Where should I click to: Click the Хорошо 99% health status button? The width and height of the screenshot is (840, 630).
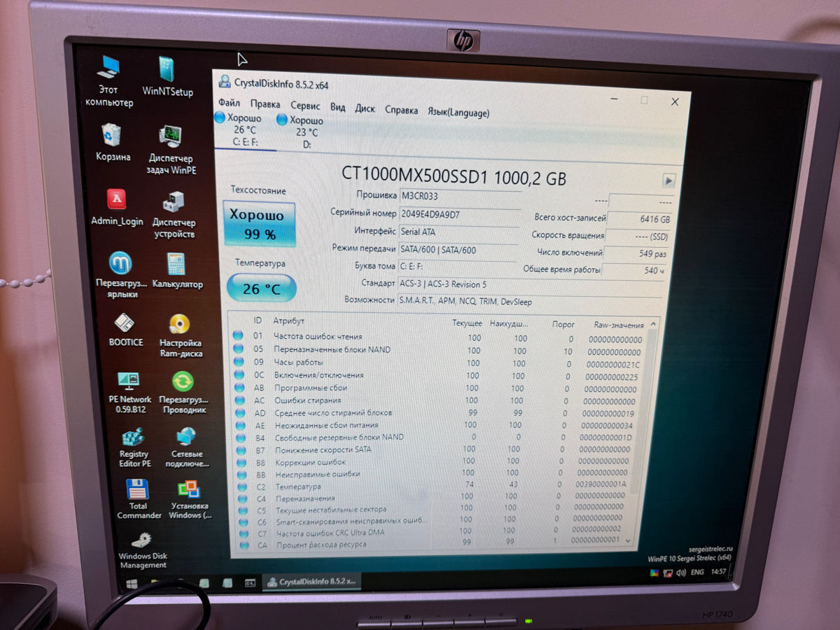coord(258,223)
